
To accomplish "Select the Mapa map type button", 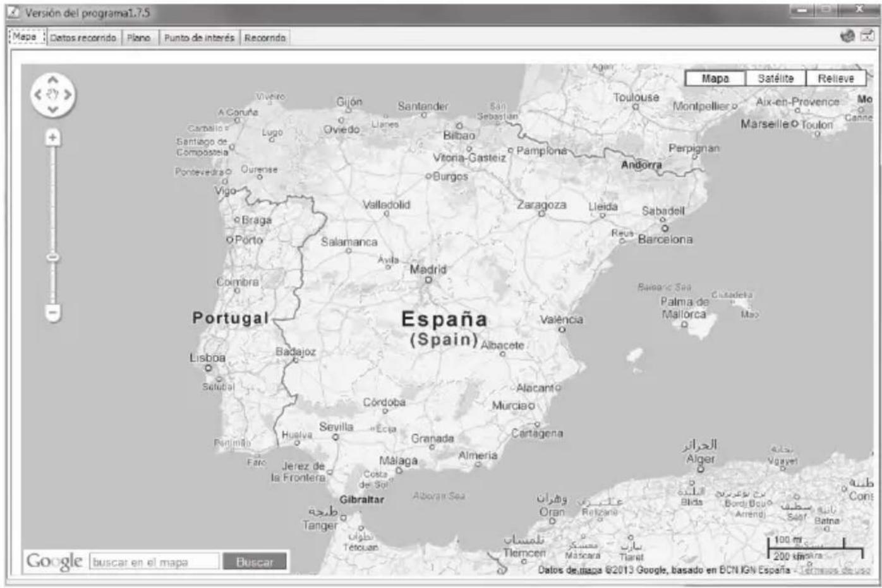I will click(x=715, y=78).
